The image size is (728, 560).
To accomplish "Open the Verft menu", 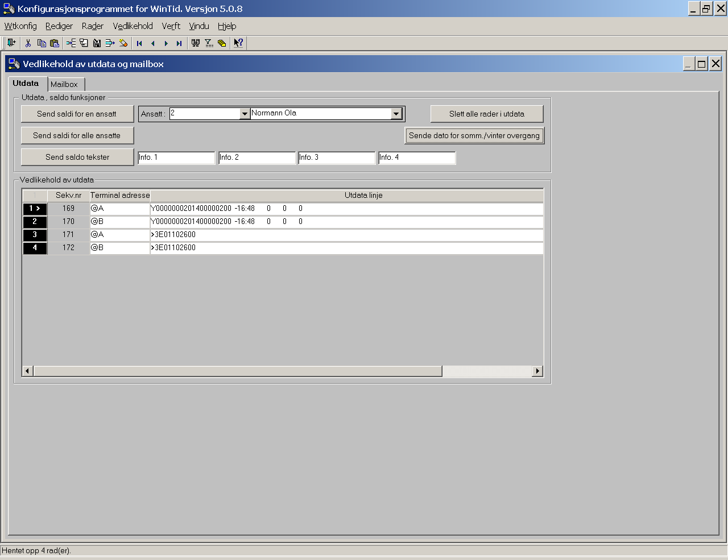I will click(171, 26).
